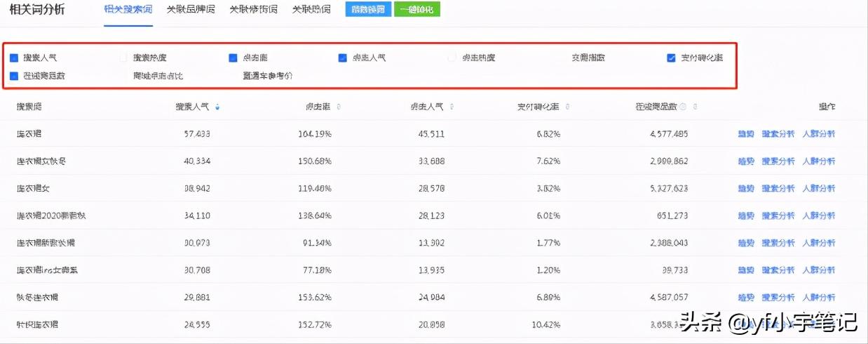Image resolution: width=868 pixels, height=344 pixels.
Task: Open 趋势 link in the 40,334 row
Action: (746, 161)
